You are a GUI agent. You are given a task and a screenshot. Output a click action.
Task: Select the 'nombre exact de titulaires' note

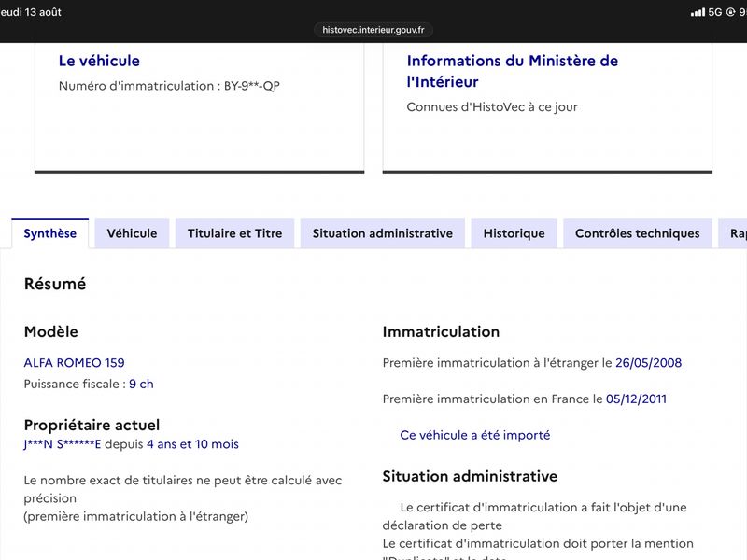183,498
